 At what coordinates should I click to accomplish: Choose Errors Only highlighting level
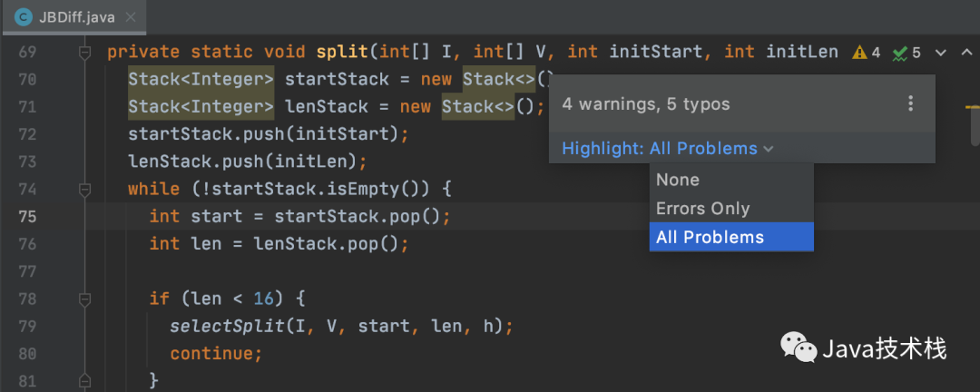click(731, 208)
